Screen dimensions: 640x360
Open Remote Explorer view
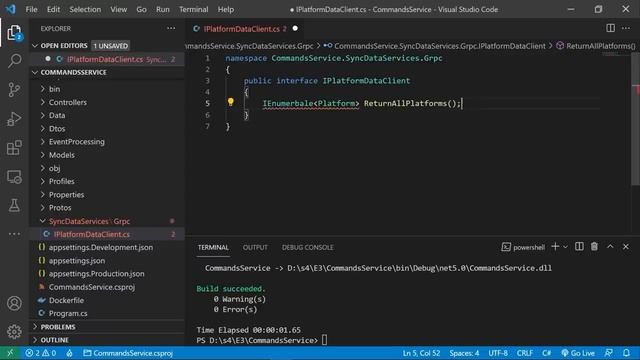point(14,177)
